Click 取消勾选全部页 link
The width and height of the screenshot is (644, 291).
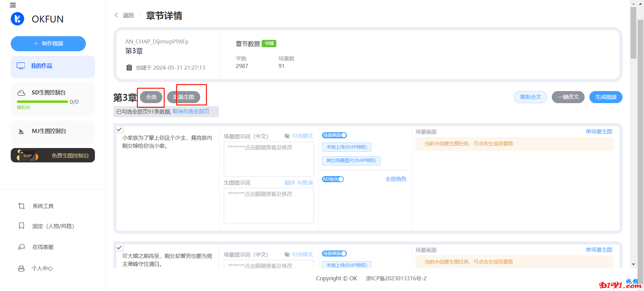[191, 112]
